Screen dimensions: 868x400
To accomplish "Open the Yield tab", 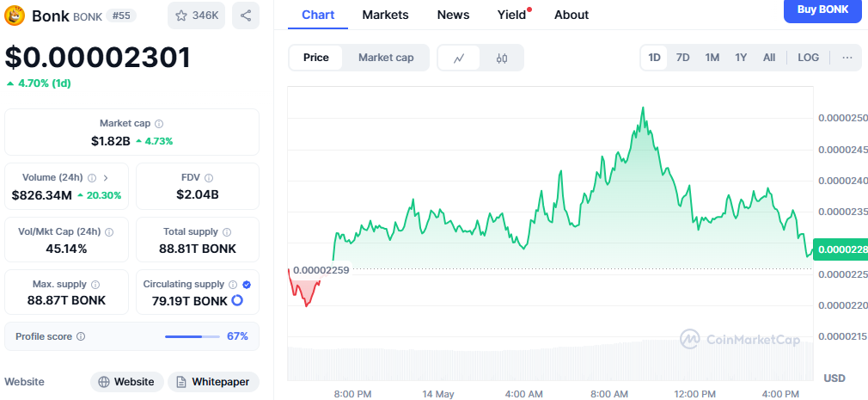I will [512, 15].
